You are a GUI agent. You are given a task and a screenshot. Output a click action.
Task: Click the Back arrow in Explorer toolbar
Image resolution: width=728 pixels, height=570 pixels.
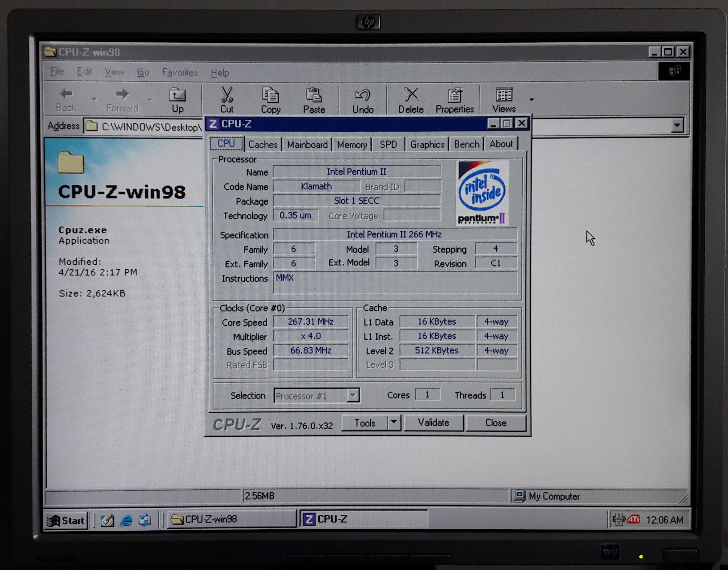coord(66,94)
